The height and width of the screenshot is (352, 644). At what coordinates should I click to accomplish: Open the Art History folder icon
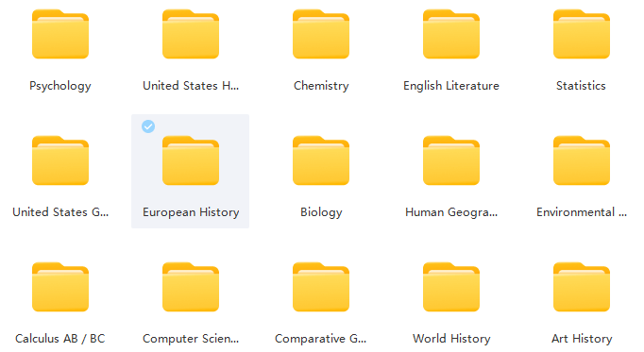click(582, 287)
